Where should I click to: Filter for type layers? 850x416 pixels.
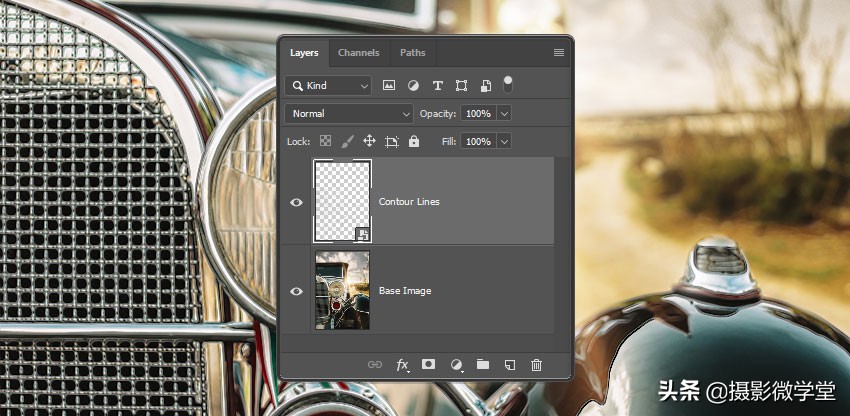437,85
